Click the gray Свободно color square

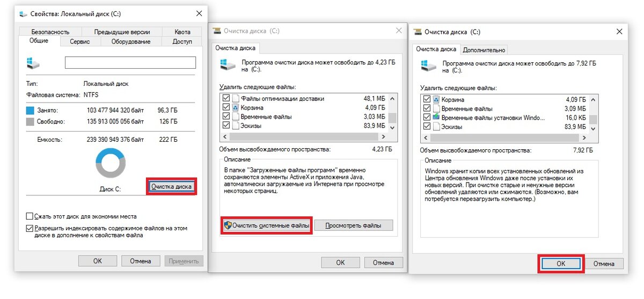(30, 121)
